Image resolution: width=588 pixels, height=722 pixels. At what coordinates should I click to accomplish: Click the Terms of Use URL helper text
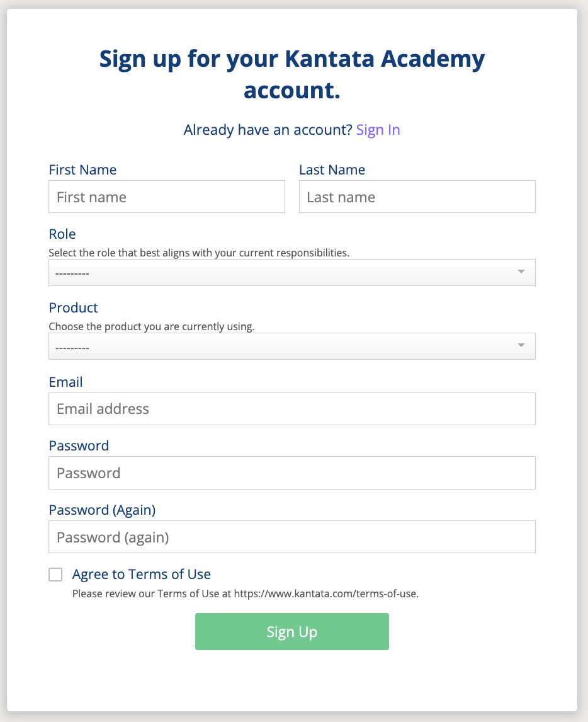pos(246,593)
